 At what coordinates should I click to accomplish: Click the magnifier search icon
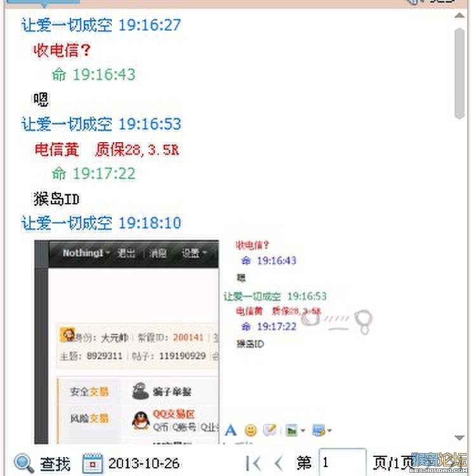[x=23, y=463]
